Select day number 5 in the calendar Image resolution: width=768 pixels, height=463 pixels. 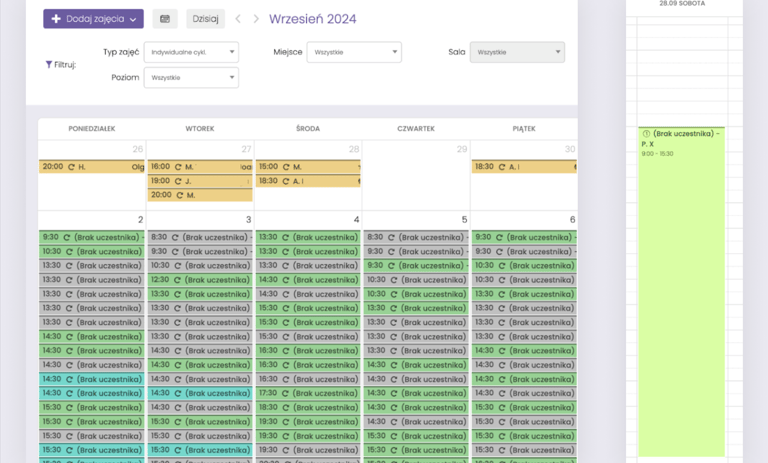(x=464, y=219)
